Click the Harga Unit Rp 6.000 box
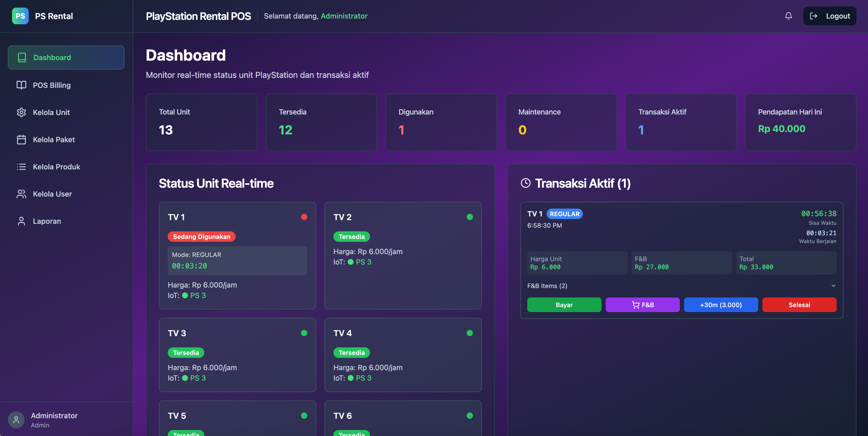The width and height of the screenshot is (868, 436). [x=577, y=263]
